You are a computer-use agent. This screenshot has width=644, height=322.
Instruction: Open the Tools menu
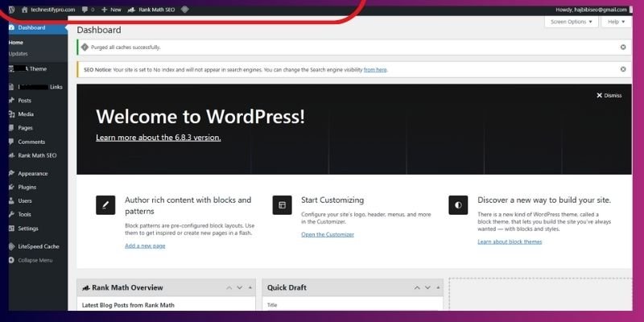[38, 214]
